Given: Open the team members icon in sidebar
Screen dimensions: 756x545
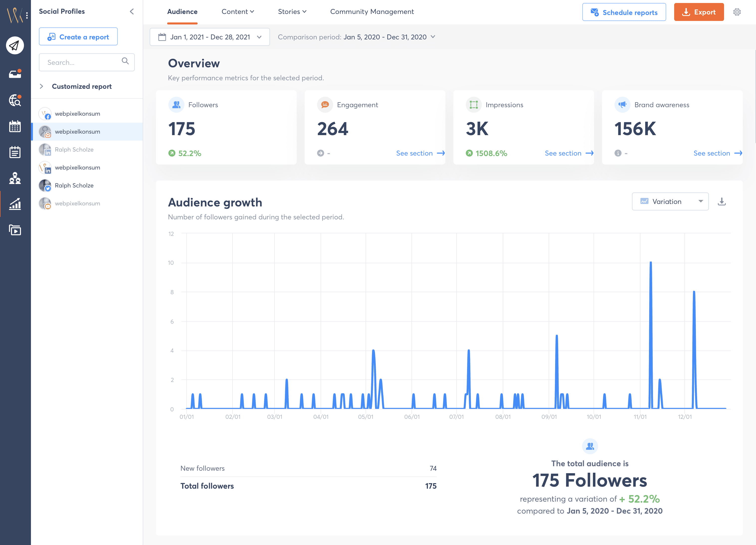Looking at the screenshot, I should (15, 178).
